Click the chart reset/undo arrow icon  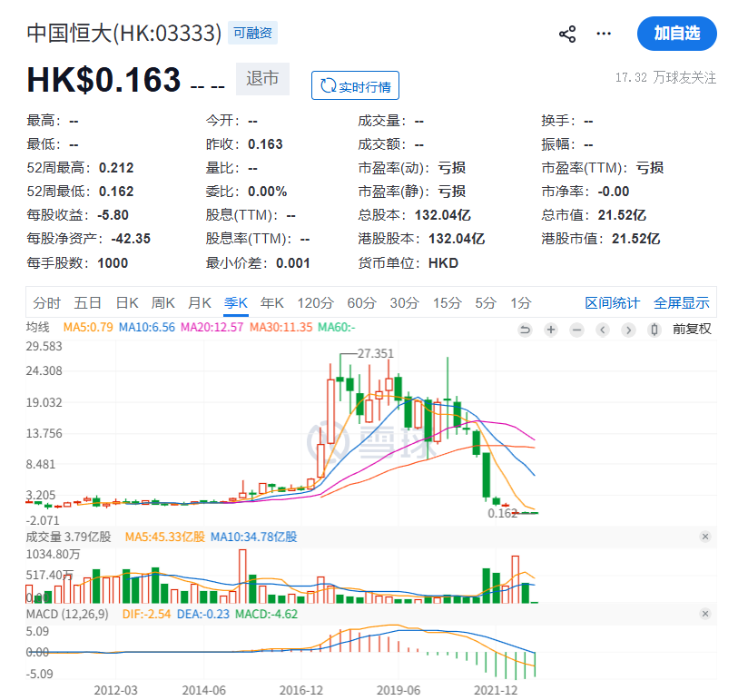point(525,330)
